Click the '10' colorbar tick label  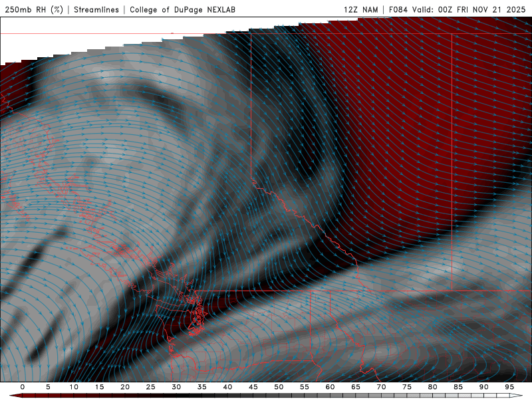click(x=74, y=387)
